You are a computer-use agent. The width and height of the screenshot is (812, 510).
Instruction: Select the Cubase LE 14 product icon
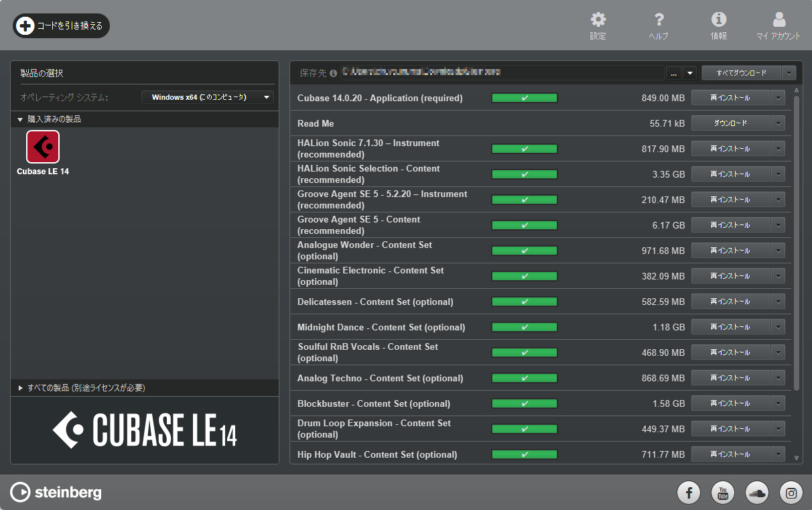(43, 147)
